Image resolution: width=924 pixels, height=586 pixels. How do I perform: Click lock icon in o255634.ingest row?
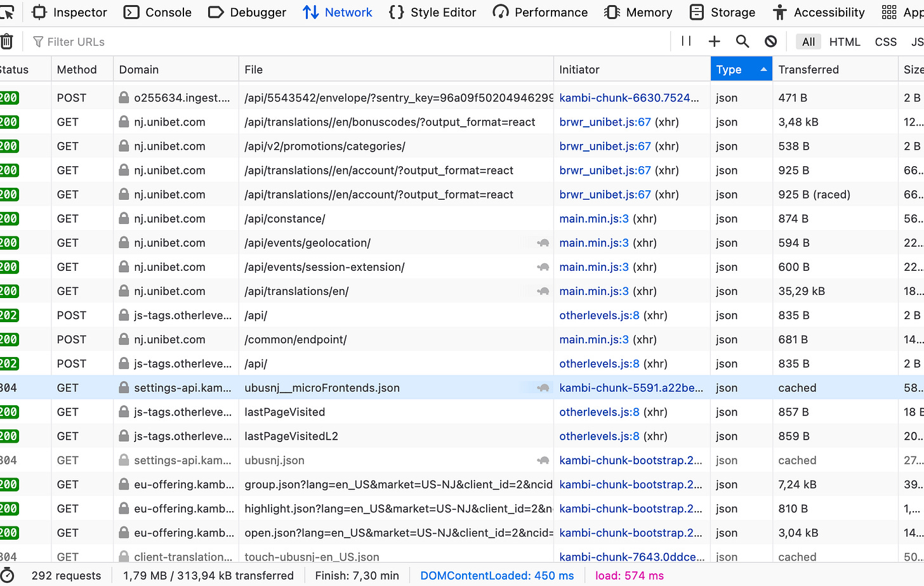tap(124, 98)
